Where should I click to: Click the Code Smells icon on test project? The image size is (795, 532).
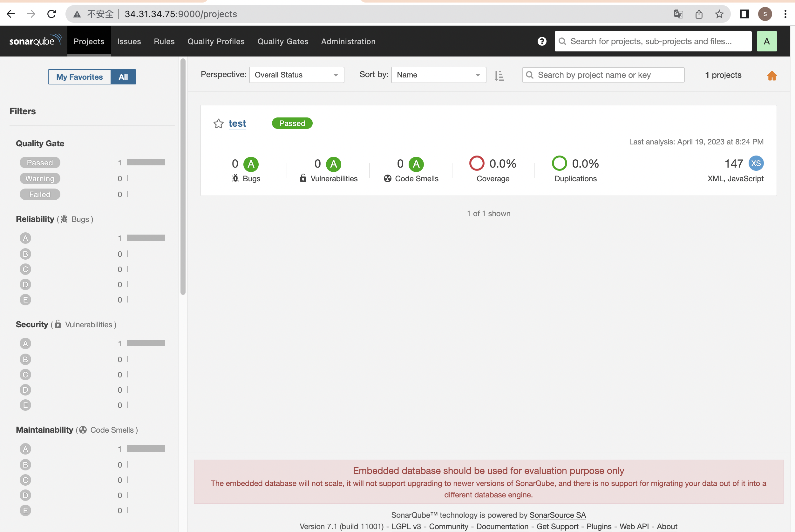click(x=387, y=178)
